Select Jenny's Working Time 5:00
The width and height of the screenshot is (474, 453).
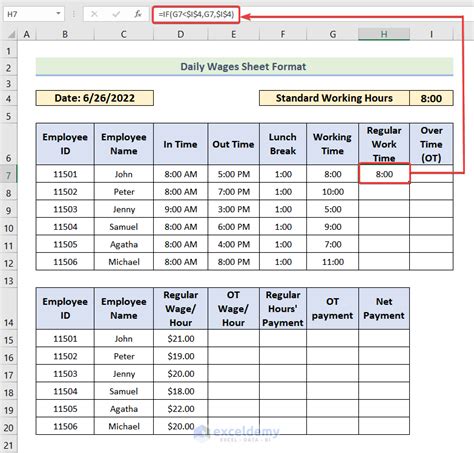point(333,209)
